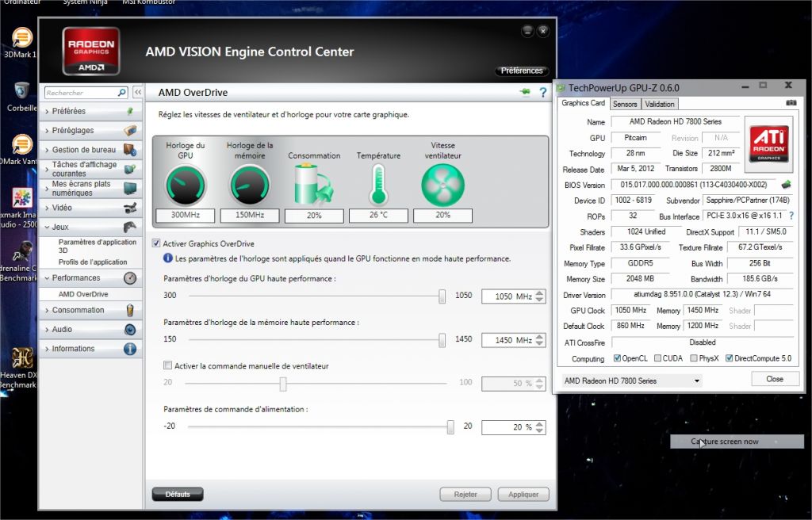This screenshot has width=812, height=520.
Task: Switch to Sensors tab in GPU-Z
Action: point(625,104)
